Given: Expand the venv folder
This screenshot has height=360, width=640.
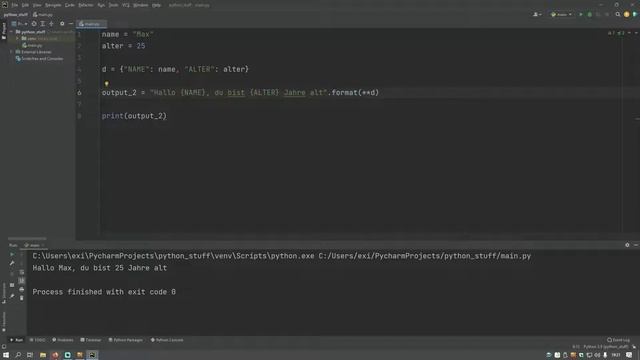Looking at the screenshot, I should click(18, 38).
